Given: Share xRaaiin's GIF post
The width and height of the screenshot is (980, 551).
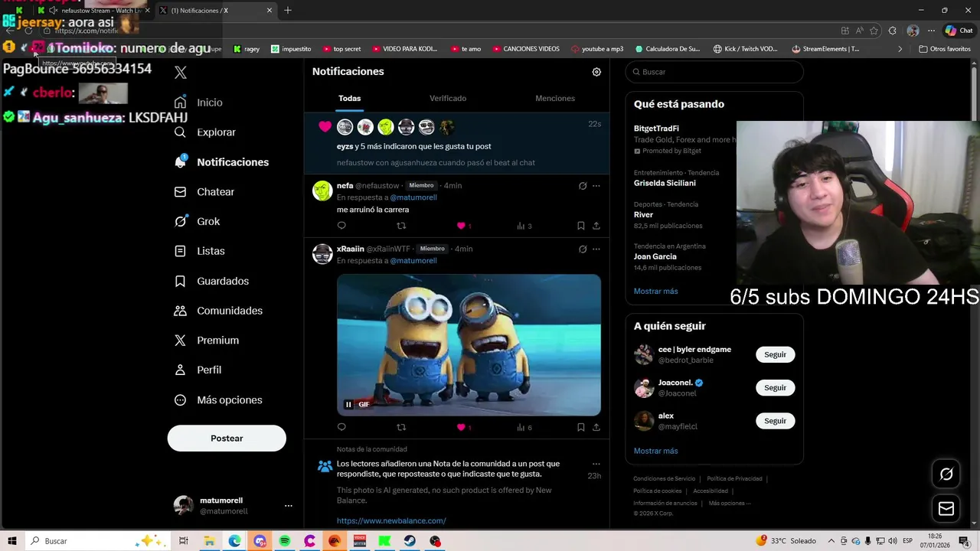Looking at the screenshot, I should (x=596, y=427).
